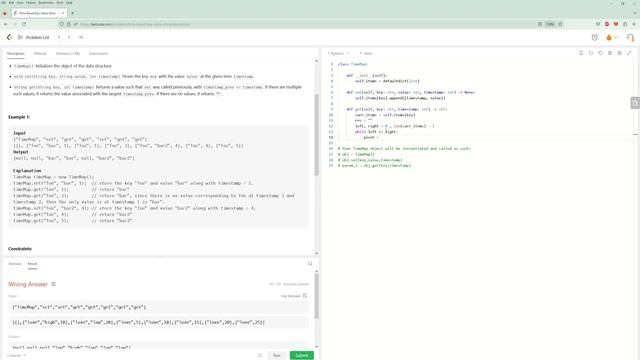Click the result panel scrollbar
This screenshot has height=360, width=640.
(316, 296)
